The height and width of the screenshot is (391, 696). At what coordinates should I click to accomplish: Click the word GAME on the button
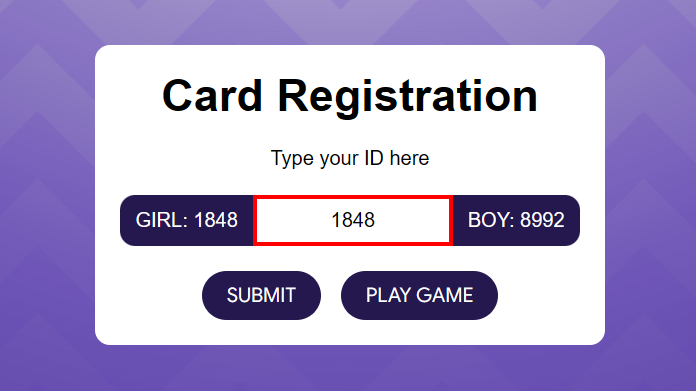445,295
